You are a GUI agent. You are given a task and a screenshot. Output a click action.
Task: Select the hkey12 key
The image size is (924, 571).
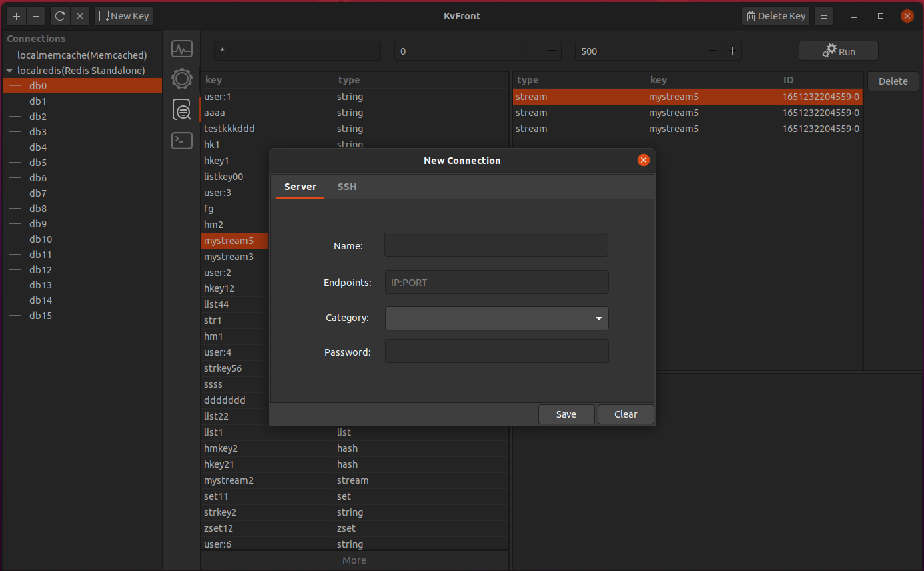point(235,288)
